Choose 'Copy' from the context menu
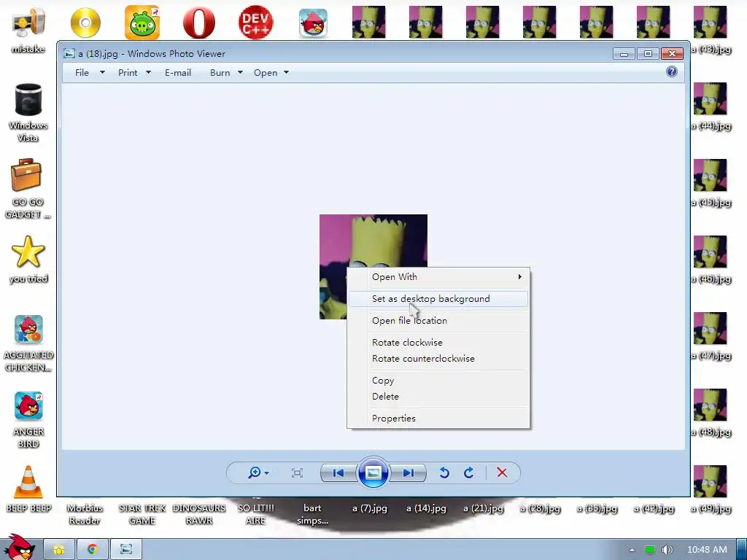 438,381
